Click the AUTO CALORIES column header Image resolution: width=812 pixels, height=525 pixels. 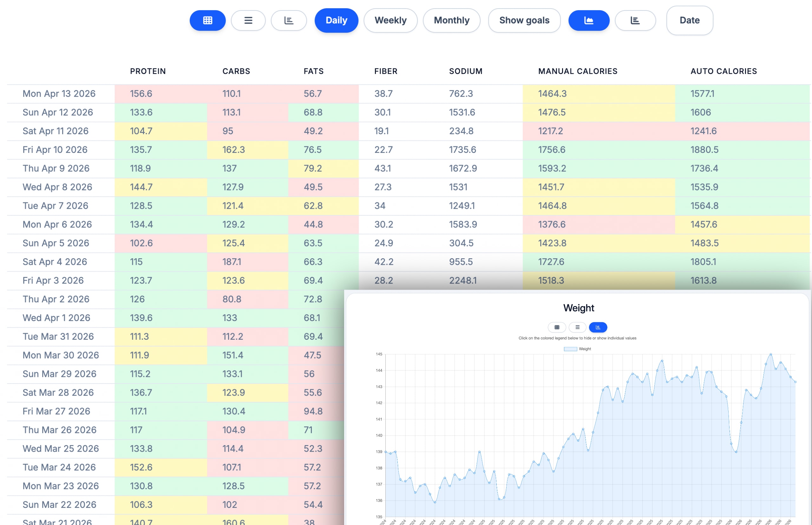click(x=724, y=71)
